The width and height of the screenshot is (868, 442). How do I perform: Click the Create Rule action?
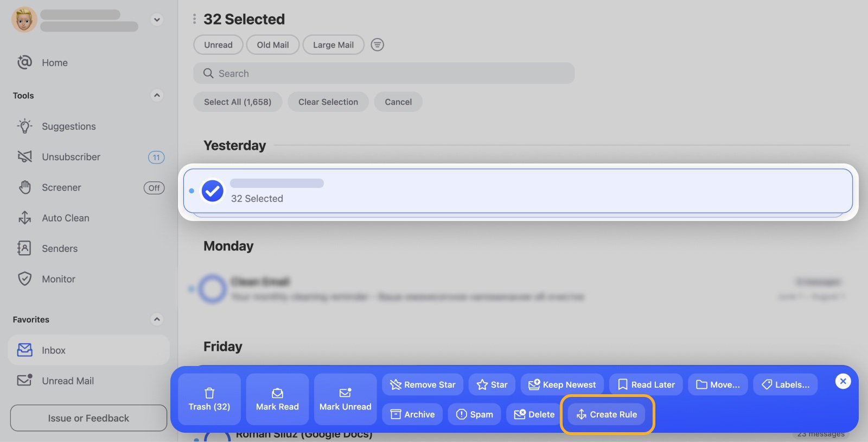pyautogui.click(x=607, y=414)
